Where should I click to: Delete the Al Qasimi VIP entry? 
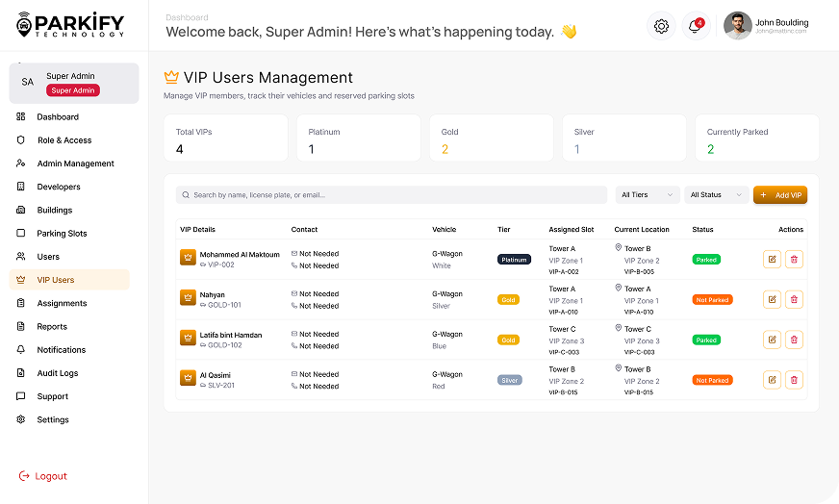pos(794,380)
